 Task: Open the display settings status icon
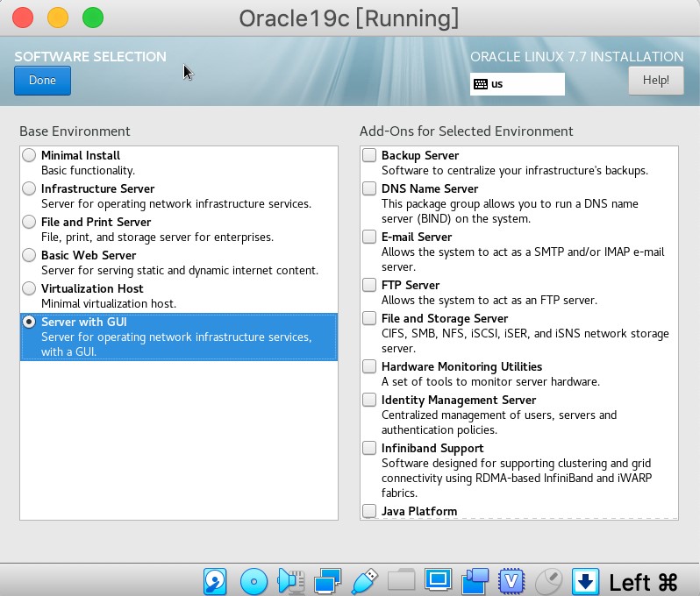[x=438, y=580]
